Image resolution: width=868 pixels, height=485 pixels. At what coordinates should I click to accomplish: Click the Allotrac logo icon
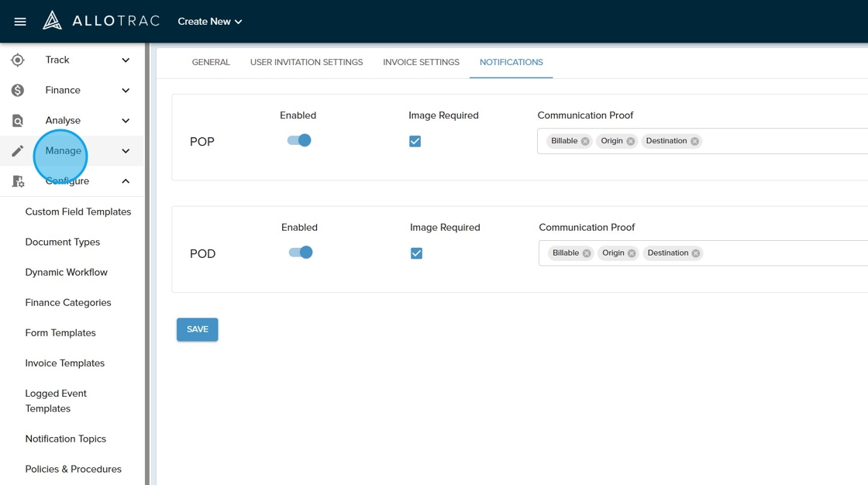pos(52,21)
